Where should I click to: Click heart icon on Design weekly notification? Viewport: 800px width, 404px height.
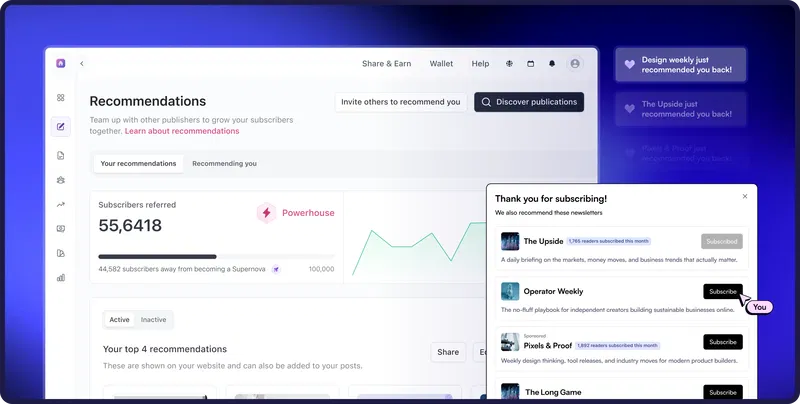coord(630,65)
